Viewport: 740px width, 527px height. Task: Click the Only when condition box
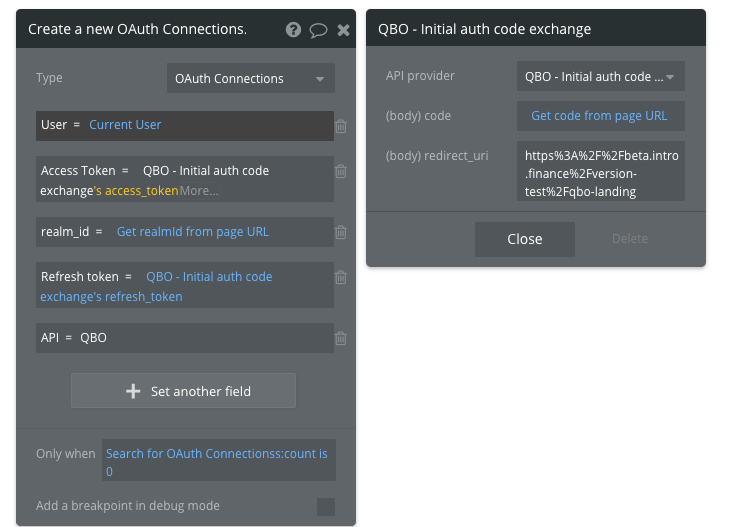pos(219,462)
